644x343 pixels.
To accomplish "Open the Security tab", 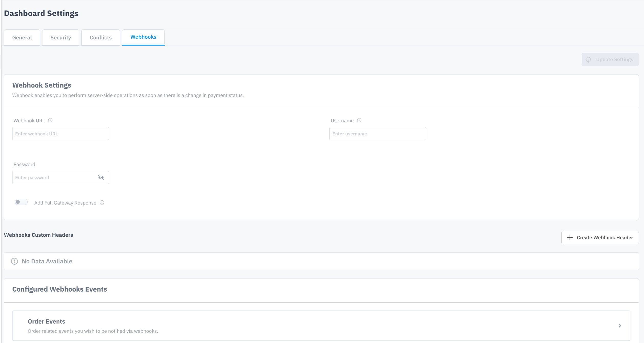I will [61, 38].
